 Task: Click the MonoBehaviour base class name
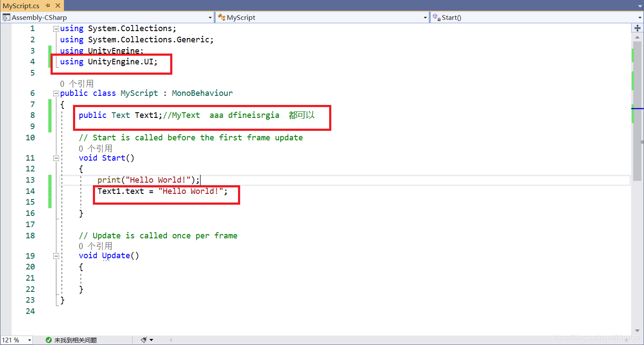pyautogui.click(x=202, y=93)
